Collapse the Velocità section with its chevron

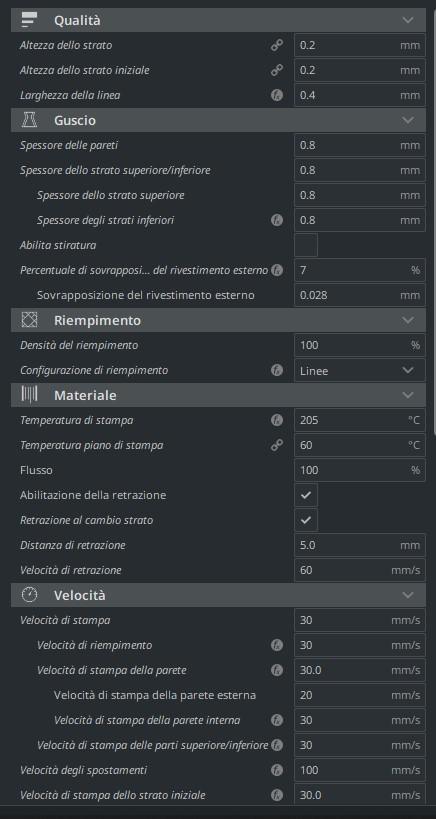coord(408,595)
